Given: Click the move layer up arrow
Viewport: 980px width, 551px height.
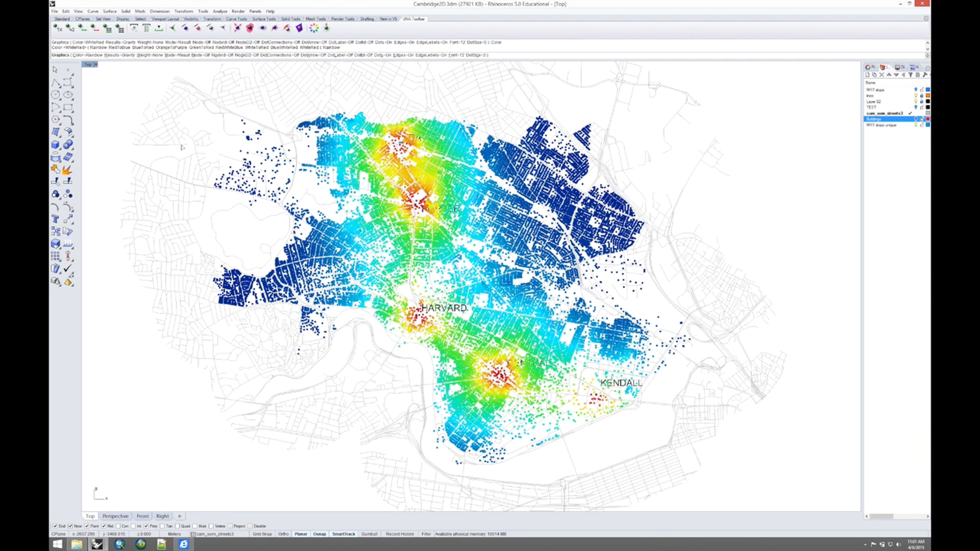Looking at the screenshot, I should [889, 75].
